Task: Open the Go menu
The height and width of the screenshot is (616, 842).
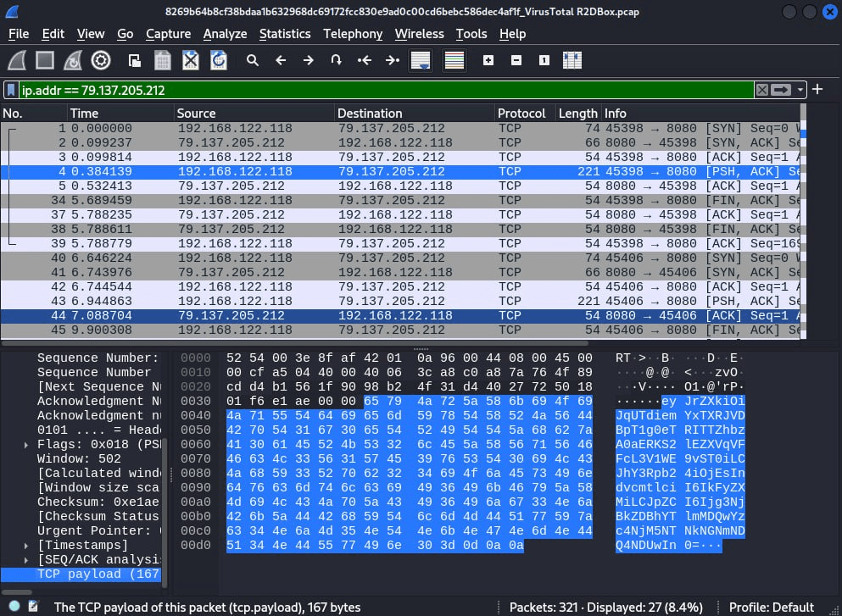Action: pyautogui.click(x=125, y=34)
